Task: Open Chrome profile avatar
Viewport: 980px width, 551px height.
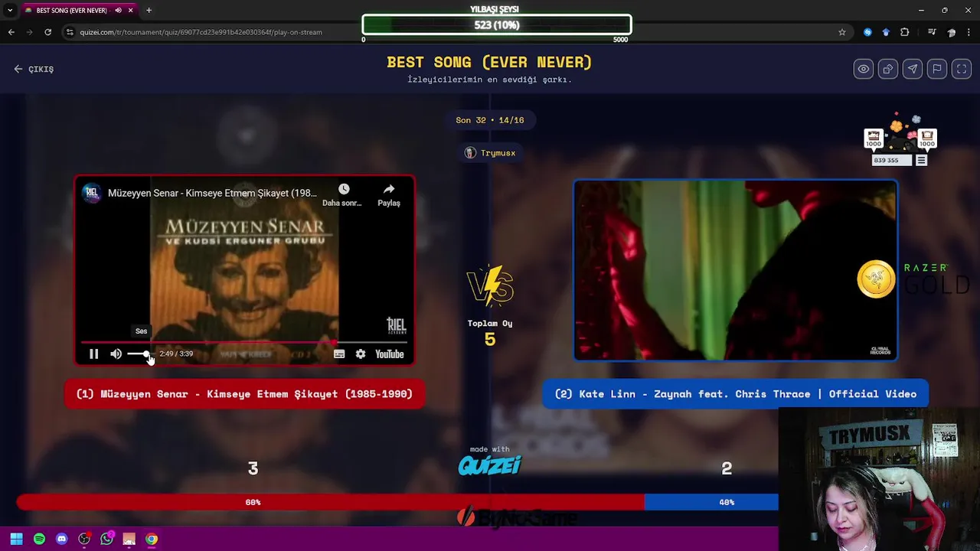Action: point(952,32)
